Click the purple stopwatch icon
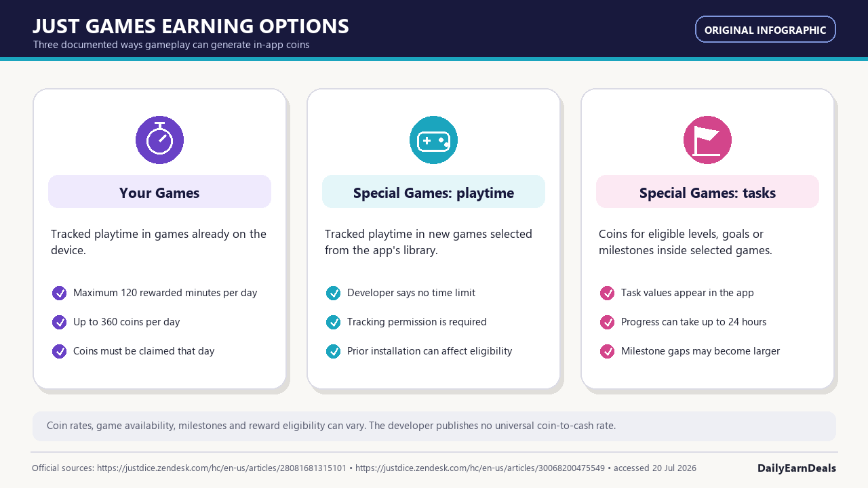The width and height of the screenshot is (868, 488). click(159, 140)
